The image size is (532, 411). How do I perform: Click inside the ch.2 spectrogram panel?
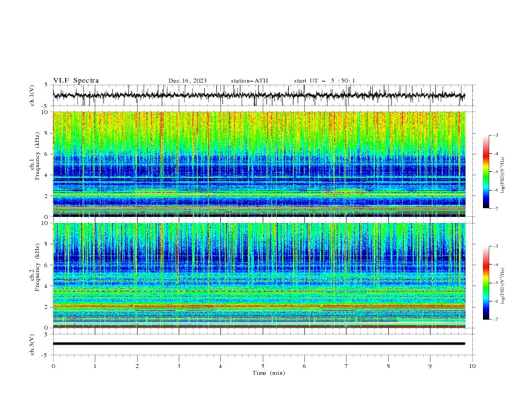(259, 275)
